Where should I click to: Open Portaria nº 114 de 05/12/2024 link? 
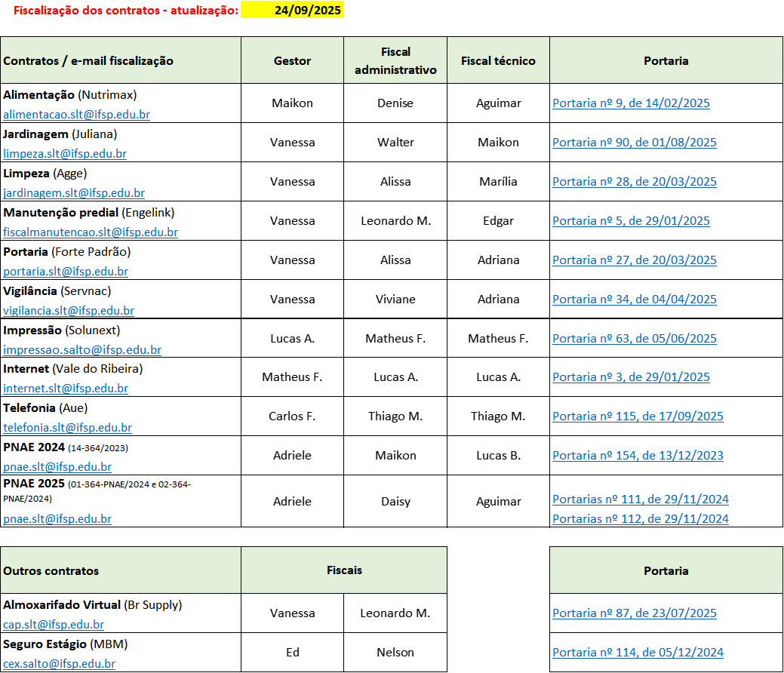[x=638, y=653]
